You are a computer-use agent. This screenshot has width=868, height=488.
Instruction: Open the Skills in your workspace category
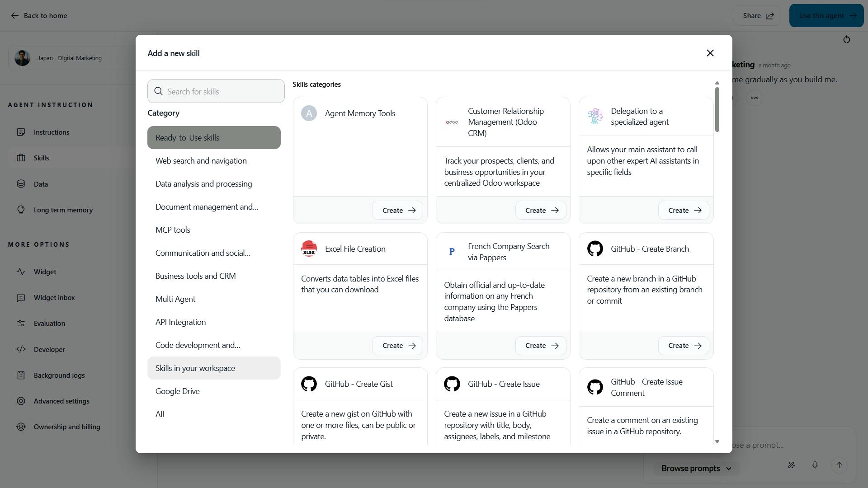click(x=195, y=368)
